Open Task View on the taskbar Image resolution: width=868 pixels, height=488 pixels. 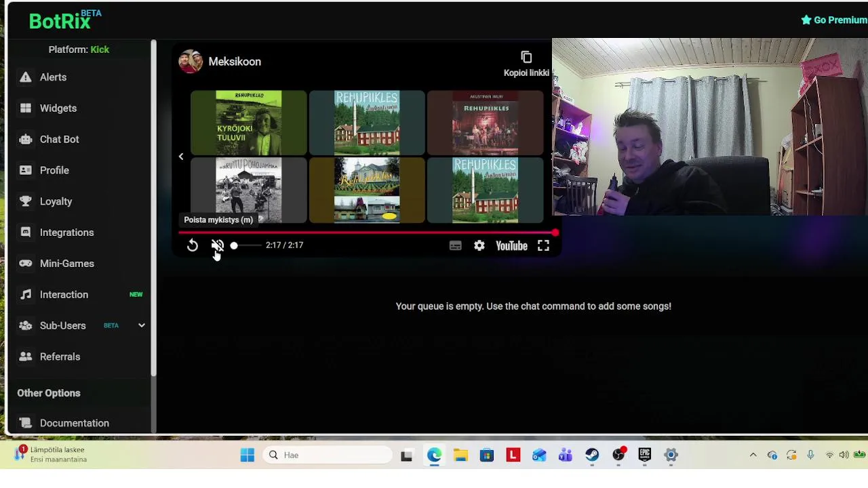click(407, 455)
